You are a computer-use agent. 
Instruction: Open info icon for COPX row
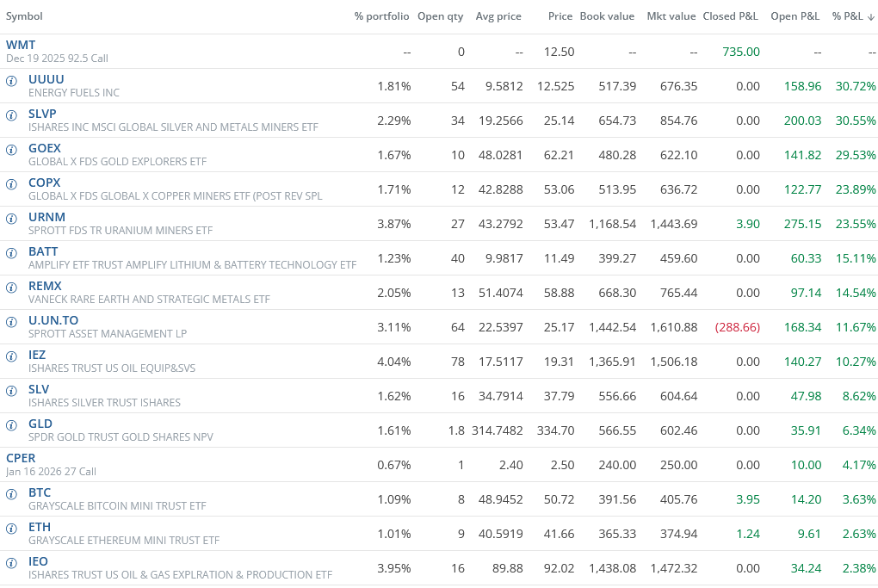[11, 184]
